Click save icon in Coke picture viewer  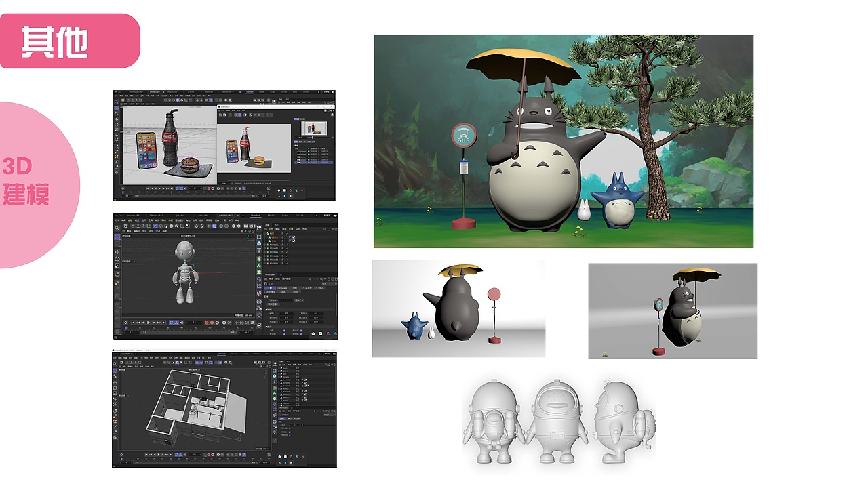(x=224, y=115)
